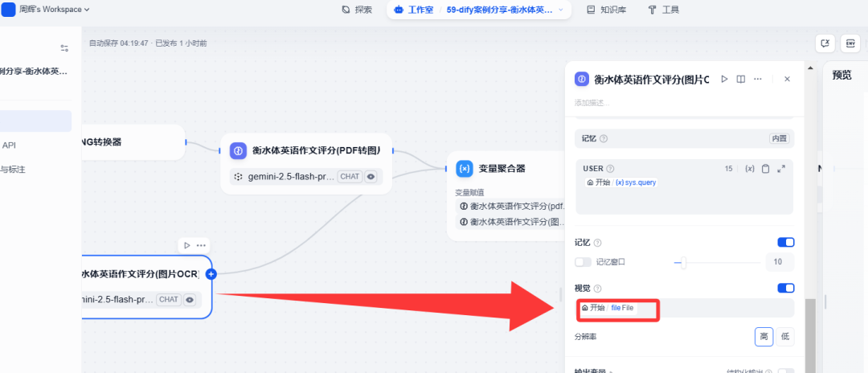Screen dimensions: 868x373
Task: Click the CHAT badge on 图片OCR node
Action: 169,299
